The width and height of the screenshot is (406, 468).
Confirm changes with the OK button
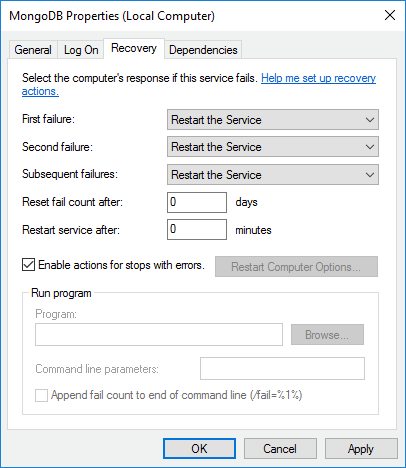199,449
